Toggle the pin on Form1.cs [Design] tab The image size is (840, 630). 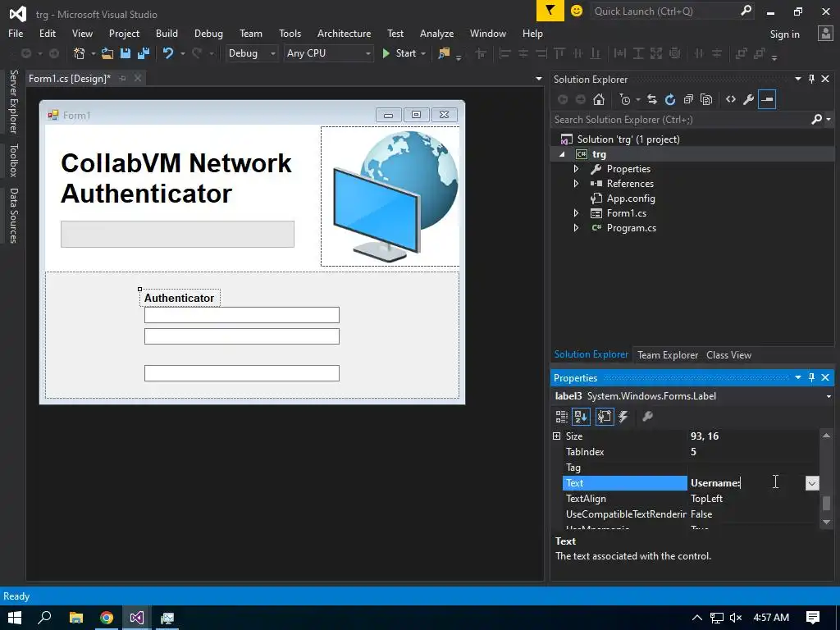click(123, 78)
